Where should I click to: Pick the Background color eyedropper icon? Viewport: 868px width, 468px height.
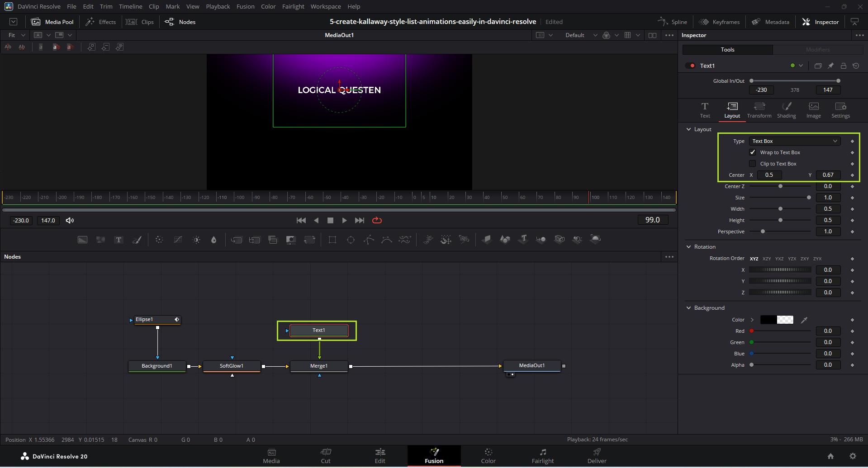pos(804,320)
